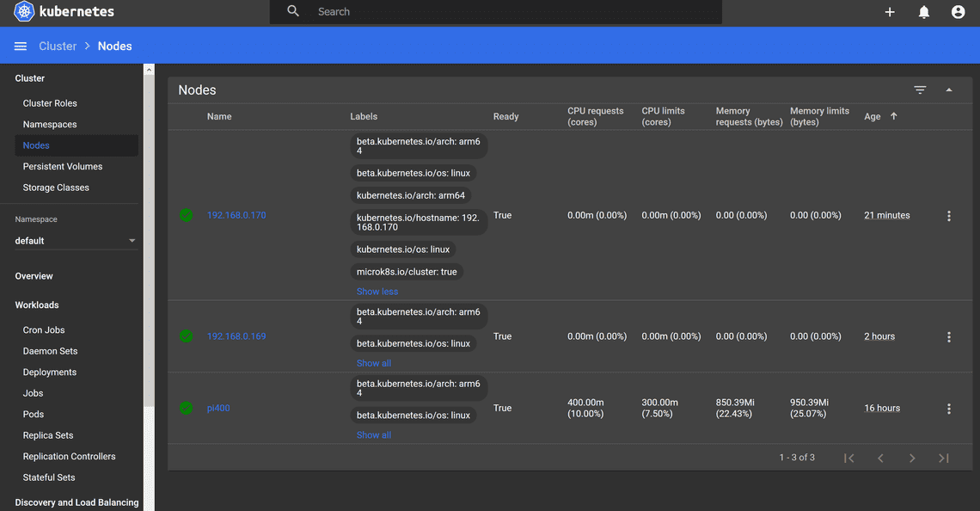
Task: Collapse labels with Show less
Action: pyautogui.click(x=377, y=292)
